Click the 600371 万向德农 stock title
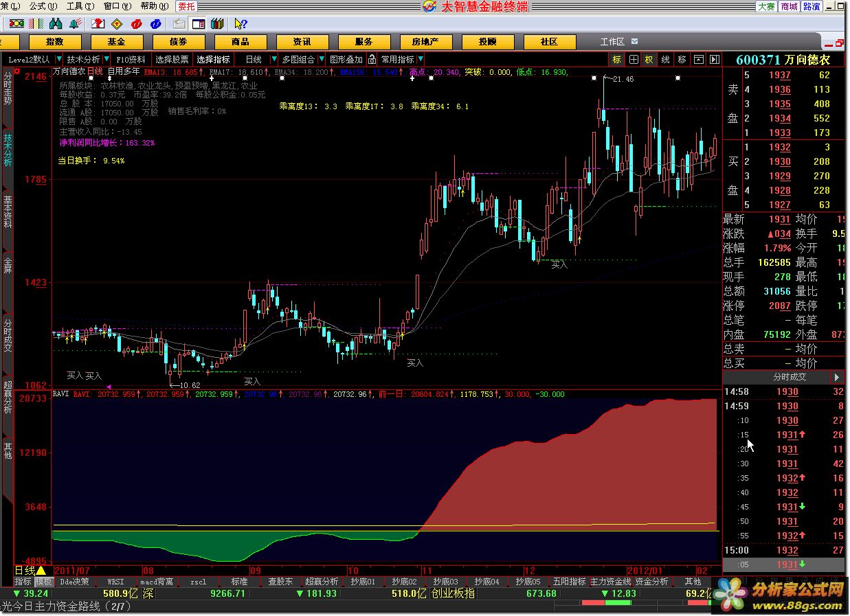850x616 pixels. [x=783, y=60]
